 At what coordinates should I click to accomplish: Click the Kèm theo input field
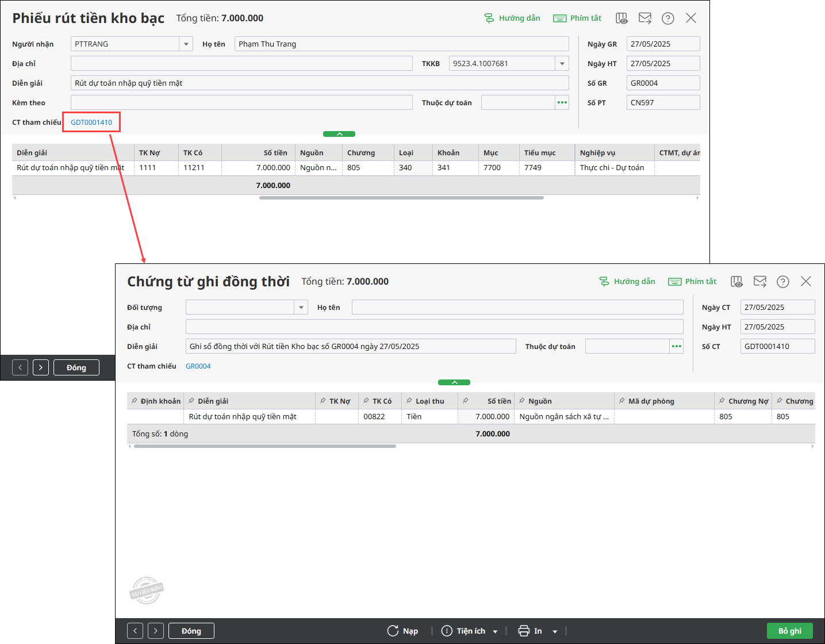[x=241, y=102]
